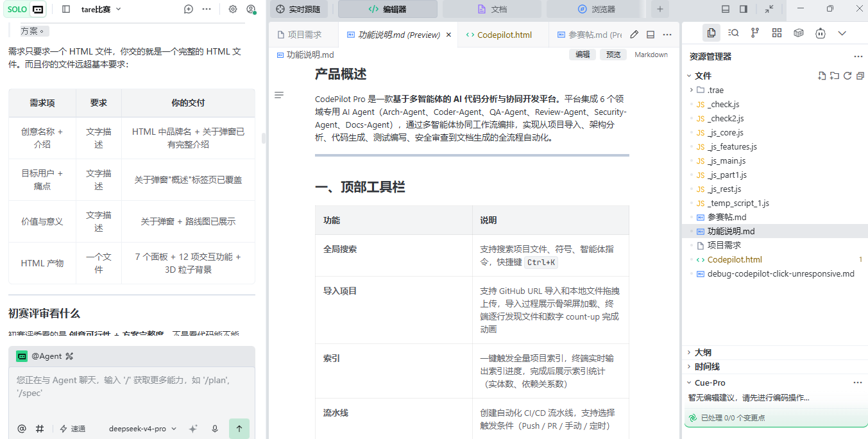Switch markdown view to 预览 mode
The width and height of the screenshot is (868, 439).
pos(613,55)
